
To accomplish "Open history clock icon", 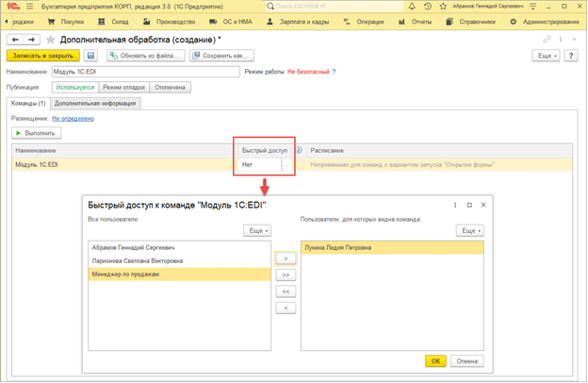I will coord(428,7).
